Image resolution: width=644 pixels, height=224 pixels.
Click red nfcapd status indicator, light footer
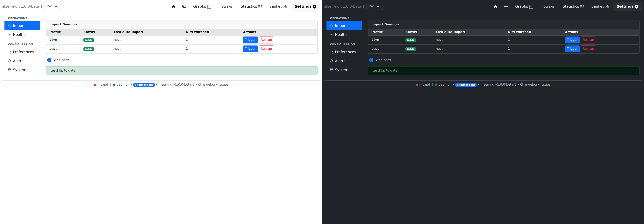pyautogui.click(x=95, y=85)
